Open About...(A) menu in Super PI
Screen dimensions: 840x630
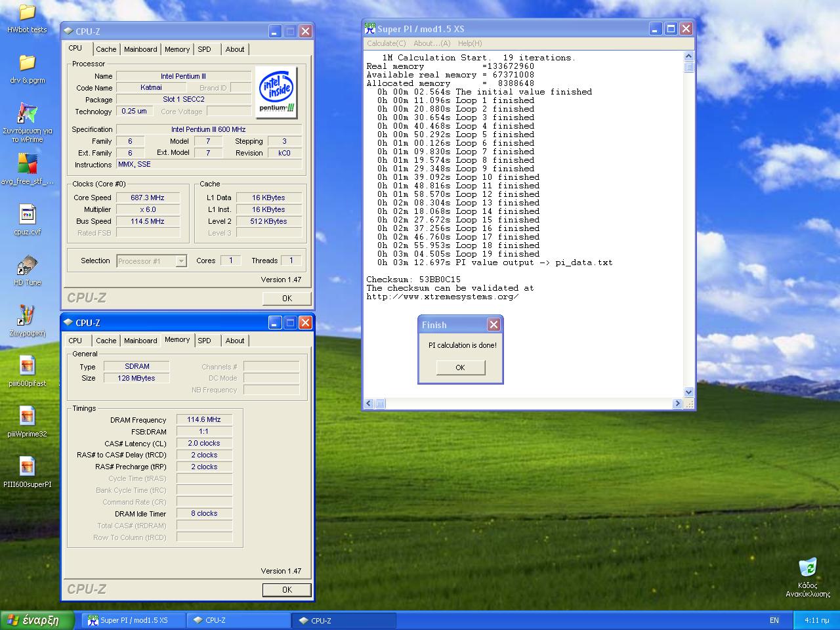pyautogui.click(x=432, y=43)
